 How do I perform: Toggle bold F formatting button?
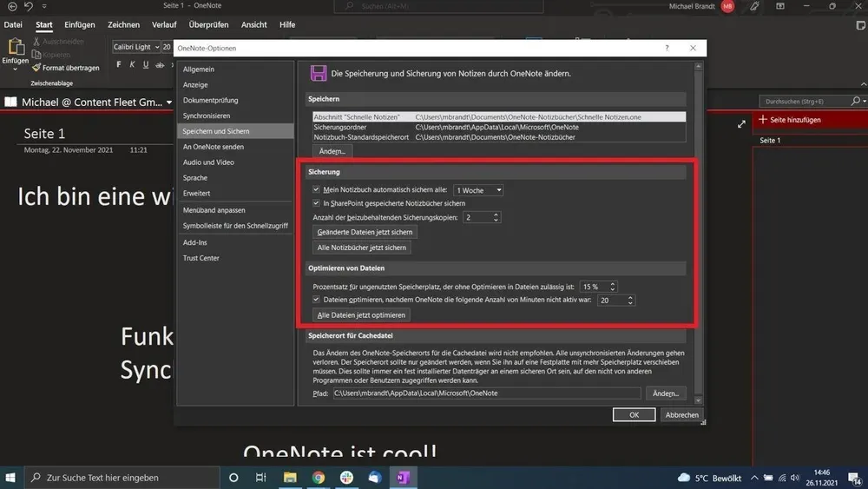pyautogui.click(x=118, y=65)
